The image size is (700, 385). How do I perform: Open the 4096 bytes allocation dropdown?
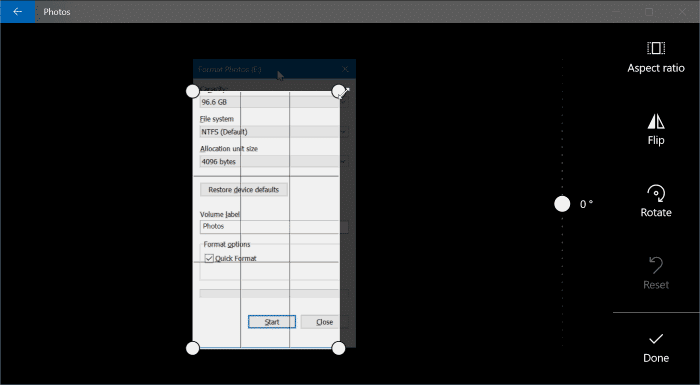click(x=274, y=162)
